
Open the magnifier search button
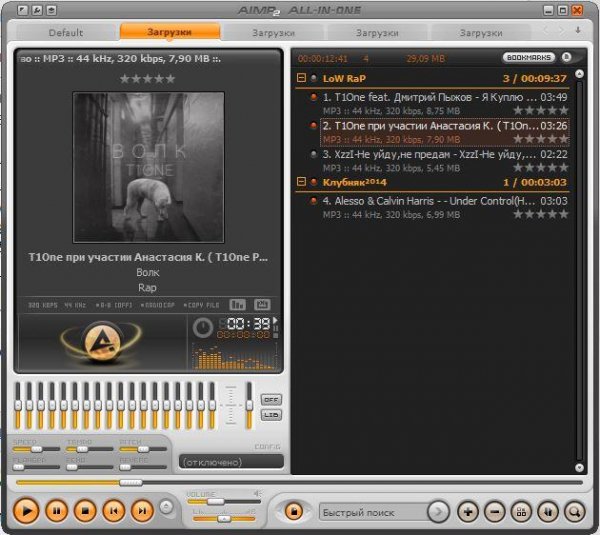[574, 511]
